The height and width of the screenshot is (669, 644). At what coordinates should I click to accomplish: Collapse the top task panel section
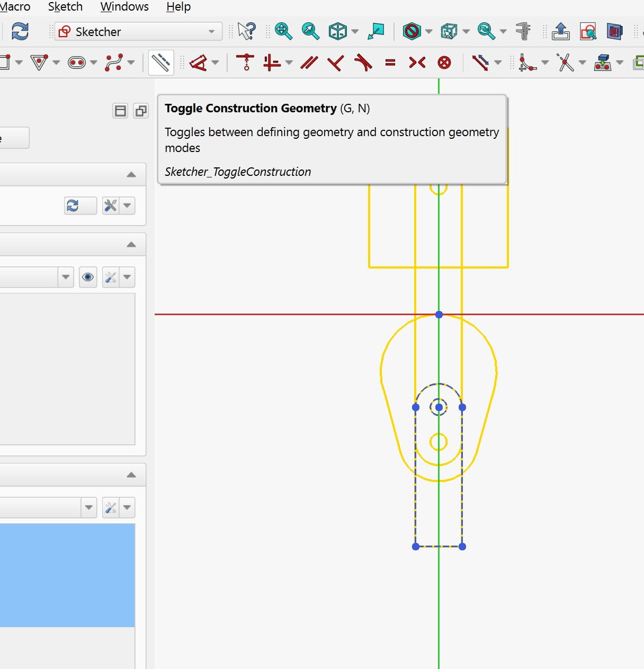coord(131,175)
